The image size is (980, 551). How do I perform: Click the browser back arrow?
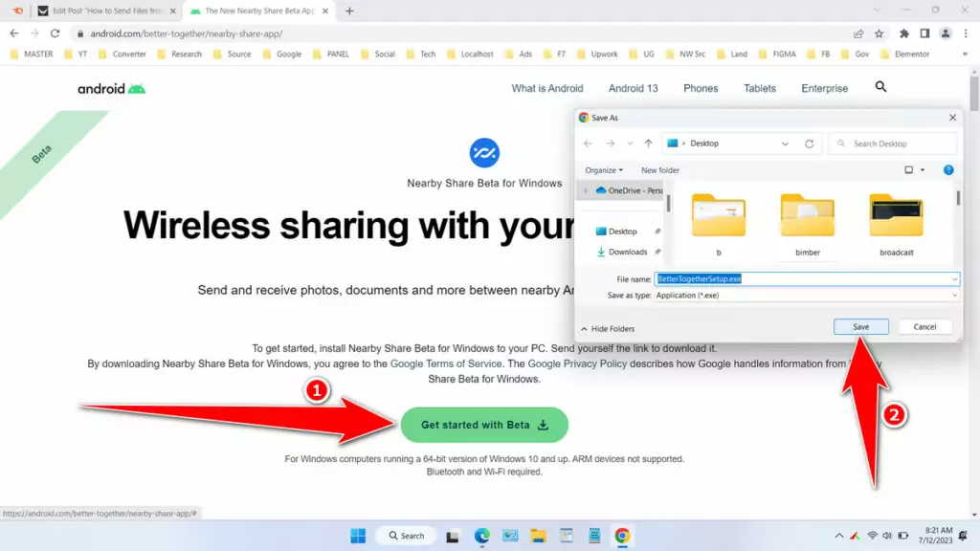coord(14,33)
